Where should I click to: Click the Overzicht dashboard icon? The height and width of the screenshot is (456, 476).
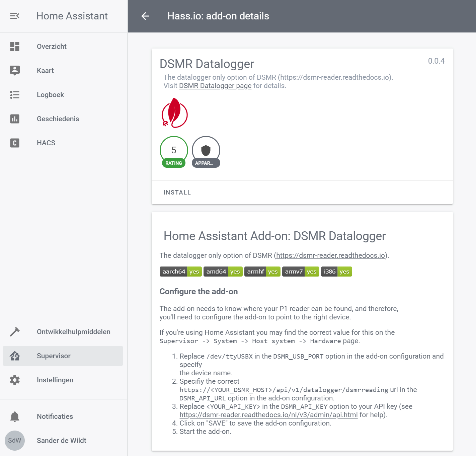point(15,47)
